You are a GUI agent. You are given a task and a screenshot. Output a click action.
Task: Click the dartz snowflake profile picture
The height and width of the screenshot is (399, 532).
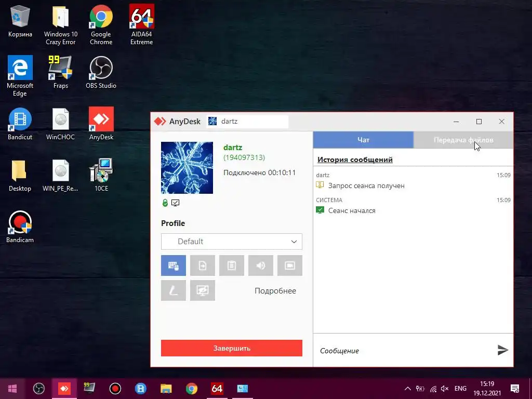(x=187, y=168)
